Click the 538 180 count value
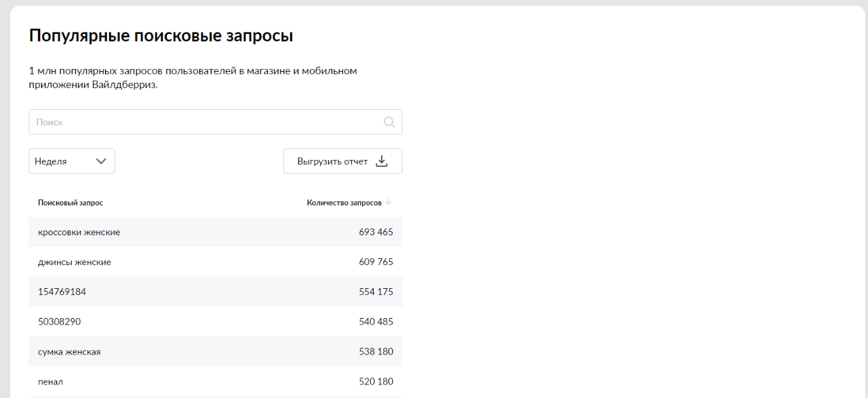The height and width of the screenshot is (398, 868). (376, 351)
